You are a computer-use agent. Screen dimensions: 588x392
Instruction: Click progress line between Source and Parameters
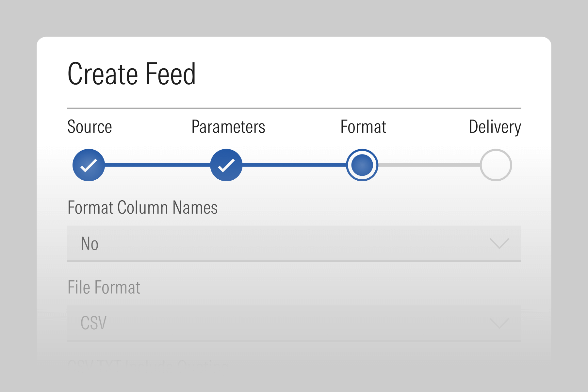[157, 165]
